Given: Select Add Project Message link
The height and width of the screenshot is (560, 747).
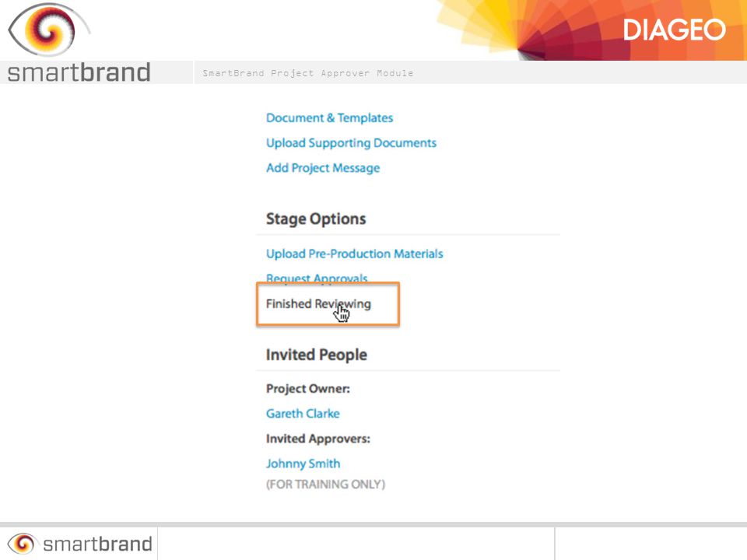Looking at the screenshot, I should point(322,168).
